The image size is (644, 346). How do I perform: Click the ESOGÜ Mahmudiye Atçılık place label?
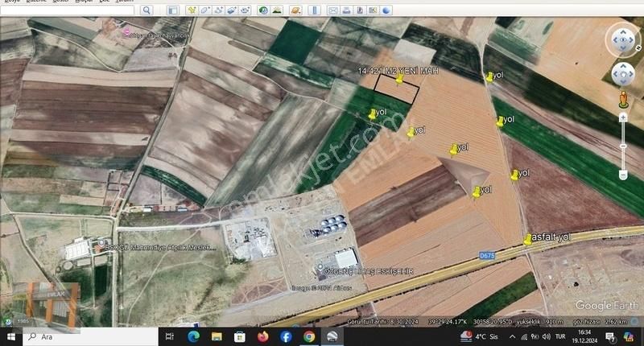160,248
